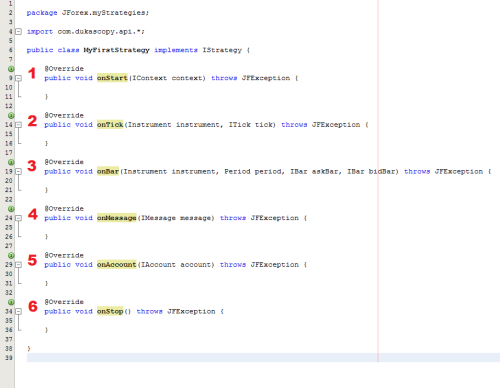Click green override icon beside onStart annotation
The height and width of the screenshot is (388, 500).
point(11,69)
